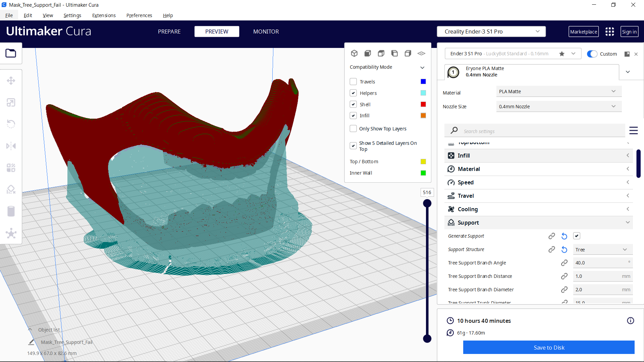Select the Rotate tool in the left toolbar

tap(11, 124)
